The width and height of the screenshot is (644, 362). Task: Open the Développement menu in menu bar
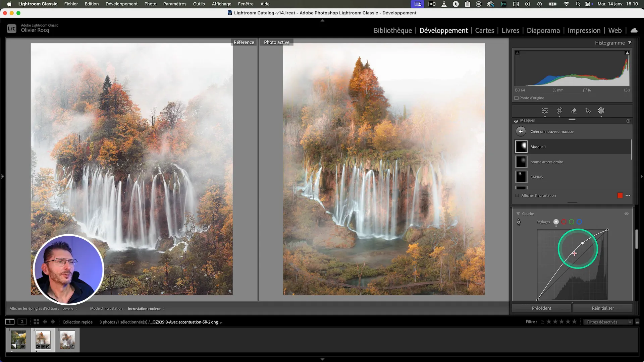[121, 4]
